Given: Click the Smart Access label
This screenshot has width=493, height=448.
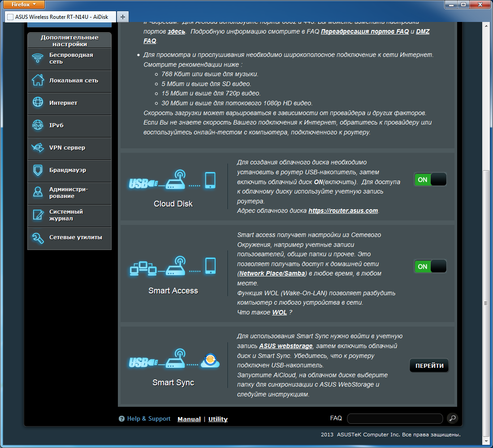Looking at the screenshot, I should (x=173, y=290).
